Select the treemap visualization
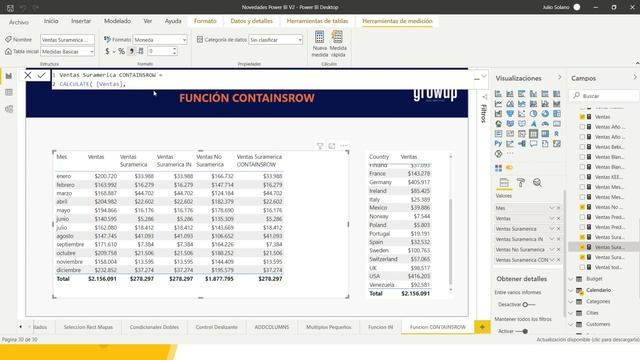The image size is (640, 360). tap(557, 113)
